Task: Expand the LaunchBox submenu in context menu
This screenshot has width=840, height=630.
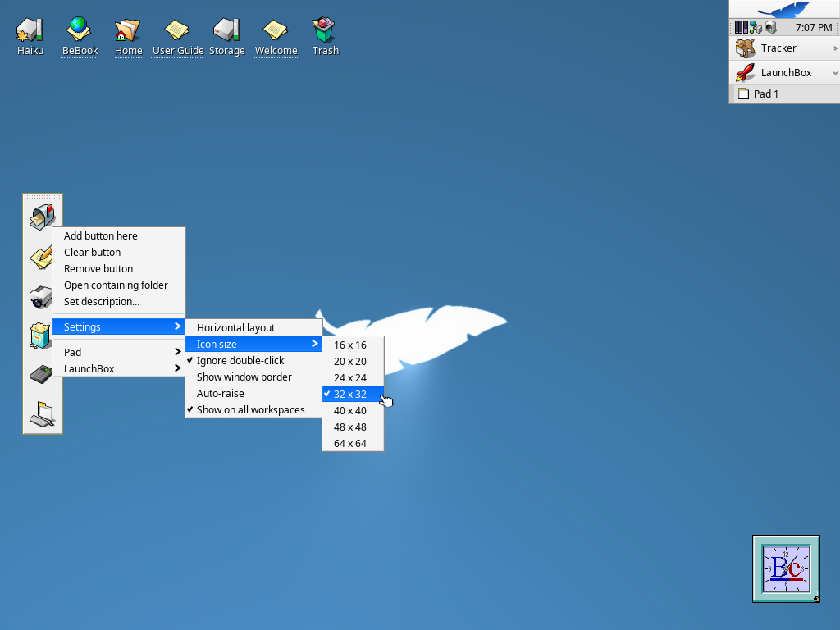Action: [x=119, y=368]
